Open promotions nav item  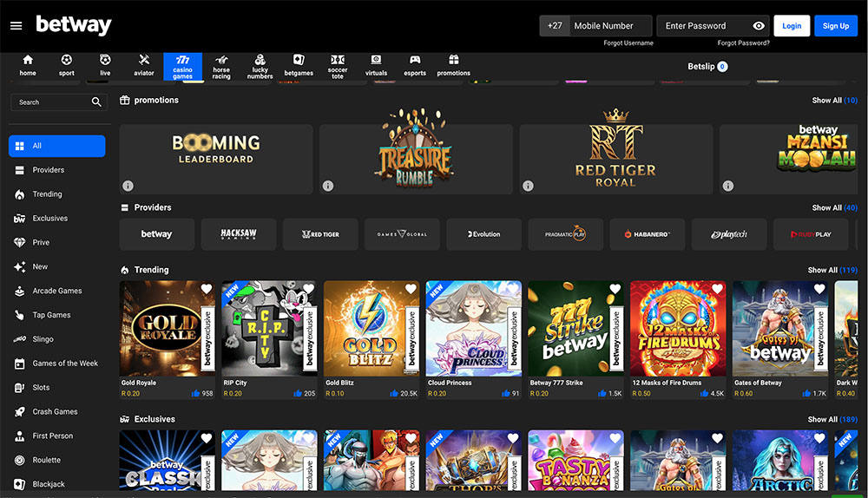coord(454,65)
